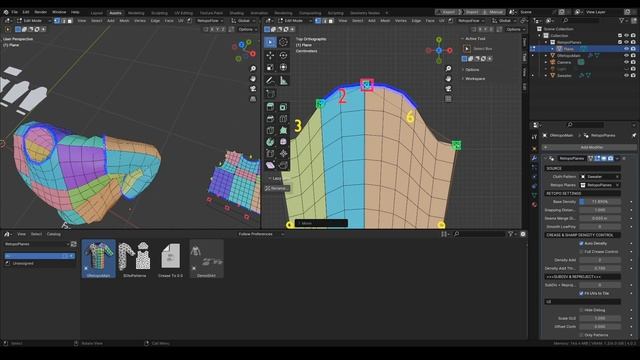Viewport: 640px width, 360px height.
Task: Toggle Auto Density checkbox
Action: point(581,243)
